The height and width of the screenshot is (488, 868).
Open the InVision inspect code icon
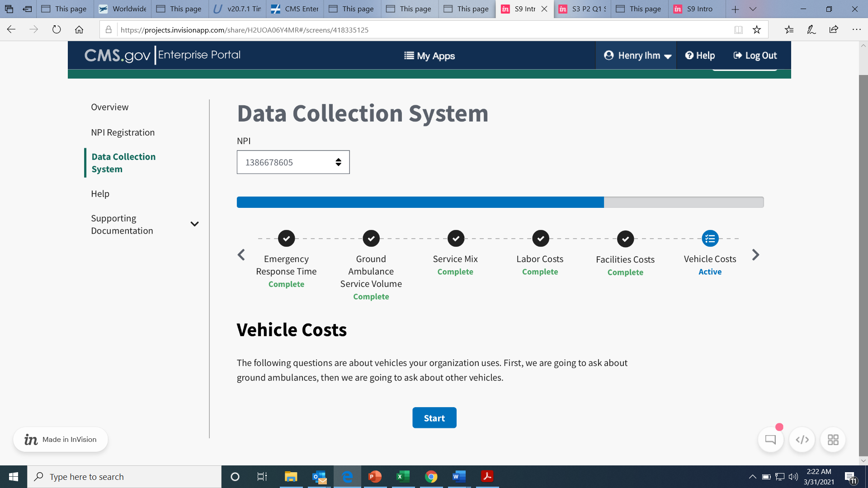[x=802, y=440]
